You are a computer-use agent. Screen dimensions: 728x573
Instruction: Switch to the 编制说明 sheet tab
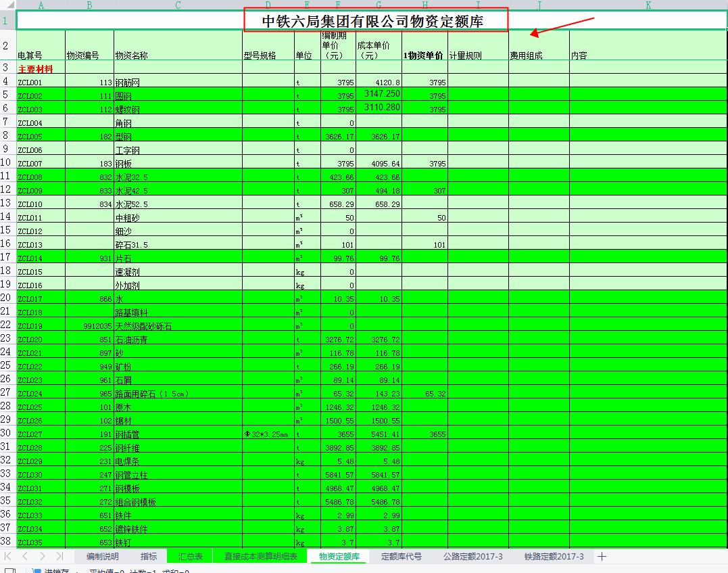point(103,556)
